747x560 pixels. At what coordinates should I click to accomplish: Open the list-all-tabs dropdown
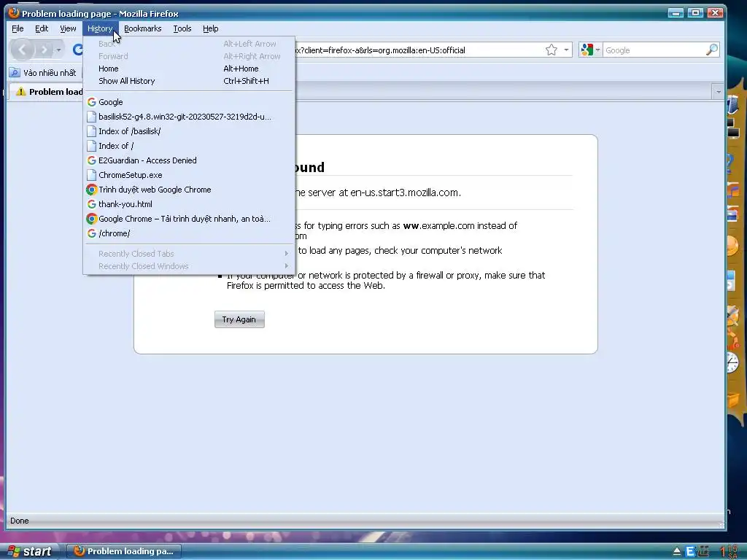718,91
